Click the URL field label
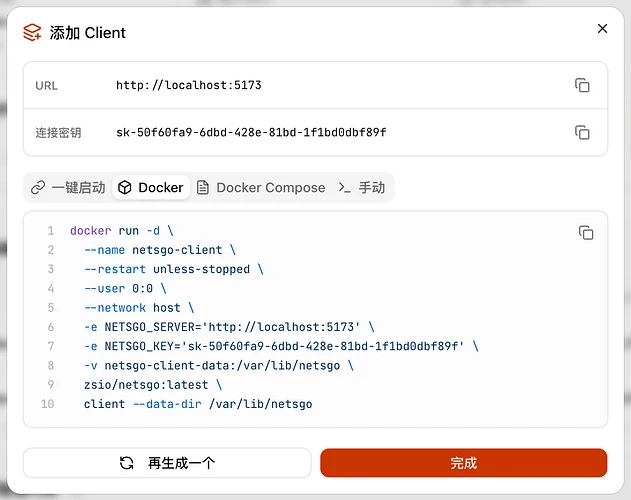The image size is (631, 500). pos(47,86)
